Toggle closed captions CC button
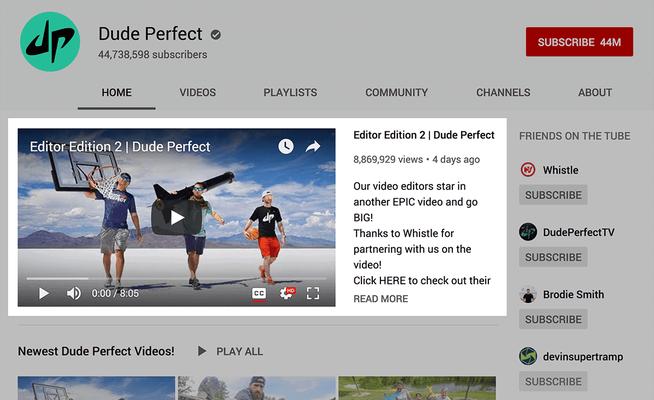This screenshot has height=400, width=654. [259, 294]
